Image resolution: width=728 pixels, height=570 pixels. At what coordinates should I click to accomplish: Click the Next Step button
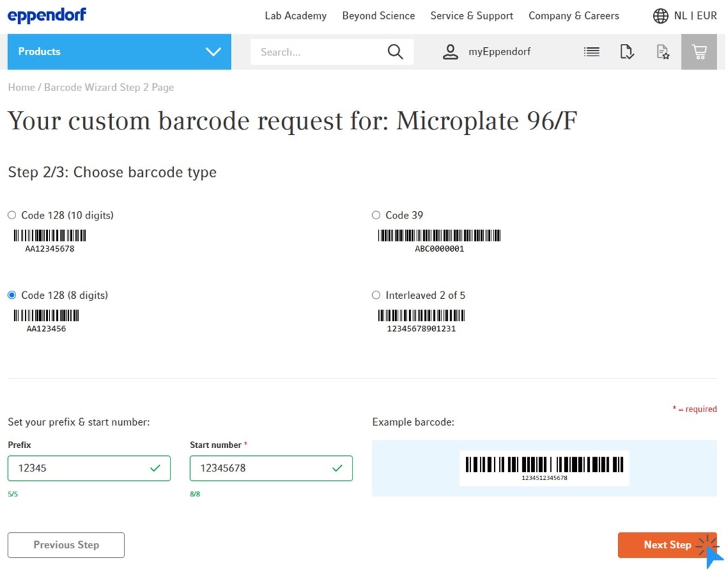point(667,545)
